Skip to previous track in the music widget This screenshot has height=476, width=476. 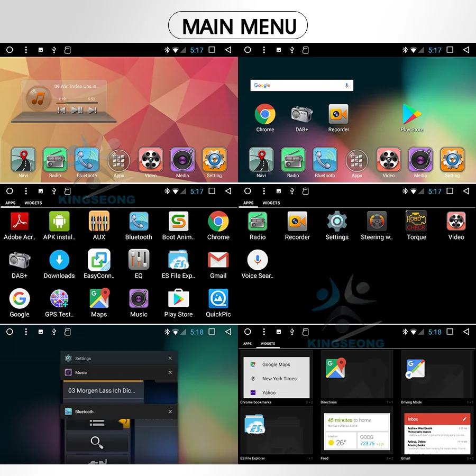click(62, 111)
